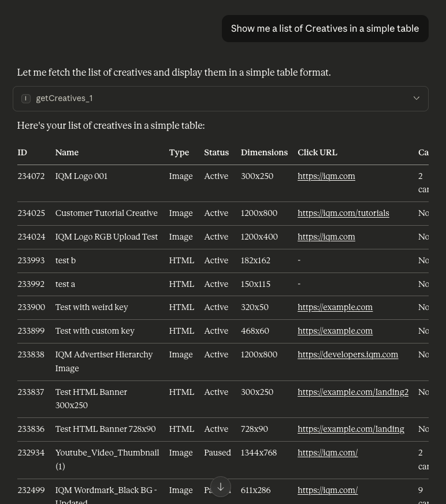The height and width of the screenshot is (504, 446).
Task: Click the Image type for Customer Tutorial Creative
Action: 181,213
